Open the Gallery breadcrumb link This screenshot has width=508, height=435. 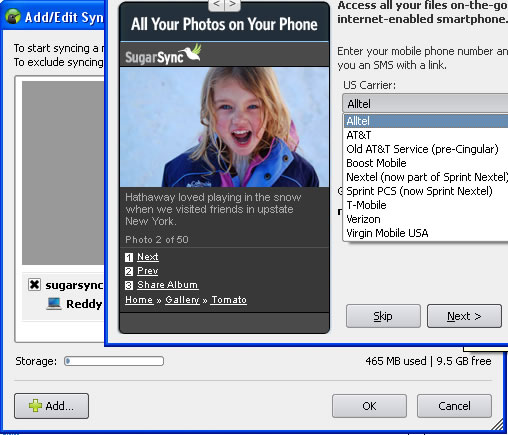182,300
